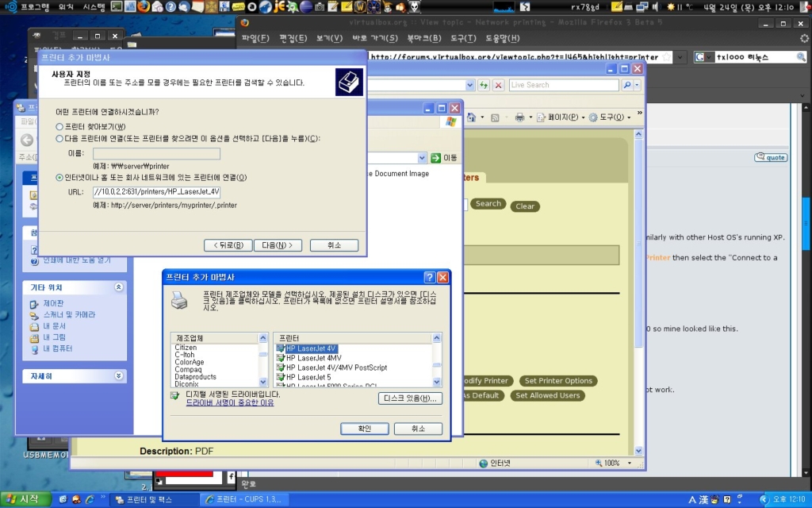
Task: Click the Firefox bookmark star in the URL bar
Action: pyautogui.click(x=666, y=57)
